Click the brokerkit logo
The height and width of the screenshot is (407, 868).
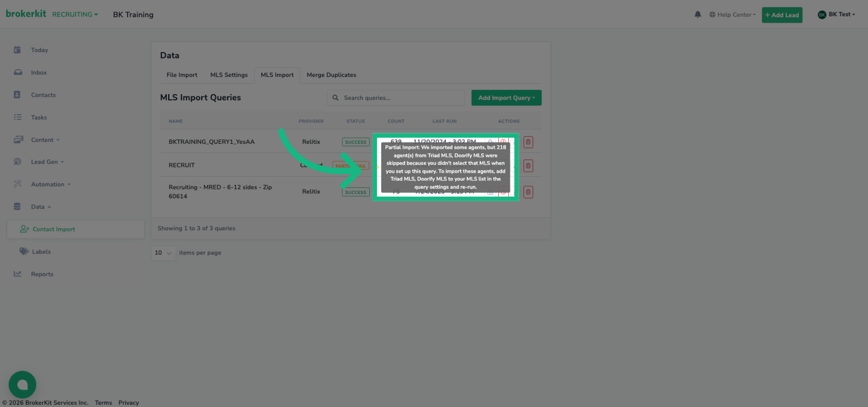pyautogui.click(x=26, y=14)
